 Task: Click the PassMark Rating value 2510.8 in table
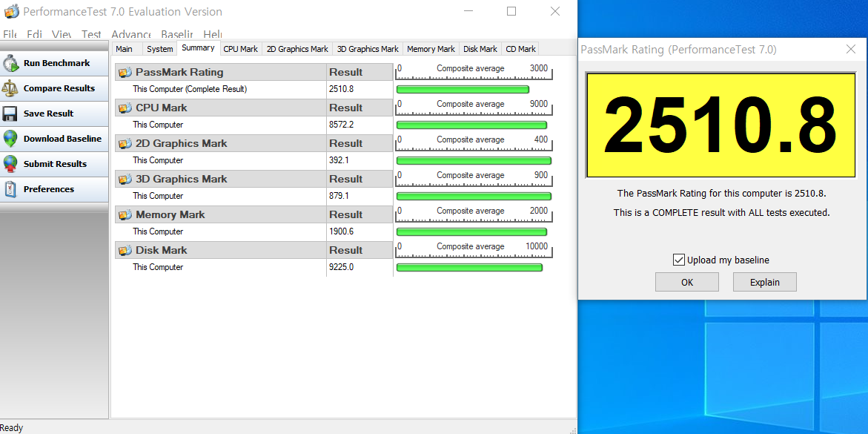pyautogui.click(x=341, y=89)
